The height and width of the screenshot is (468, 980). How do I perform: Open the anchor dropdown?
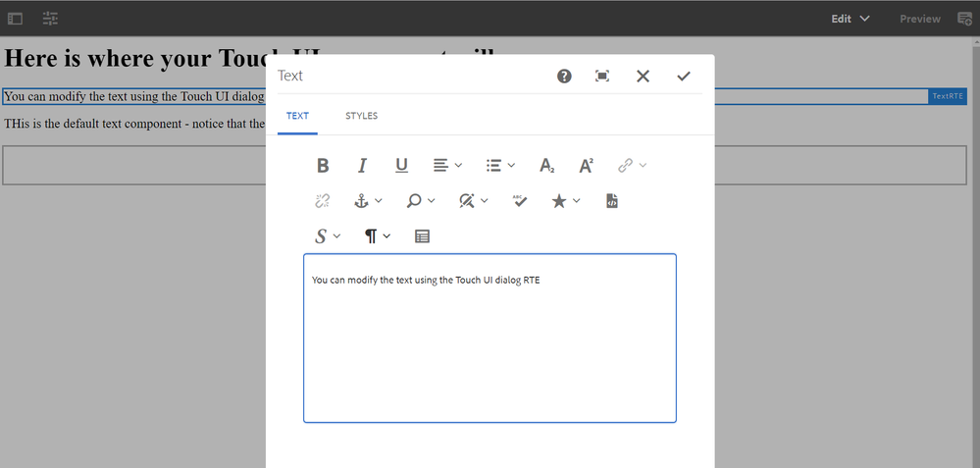pos(368,201)
